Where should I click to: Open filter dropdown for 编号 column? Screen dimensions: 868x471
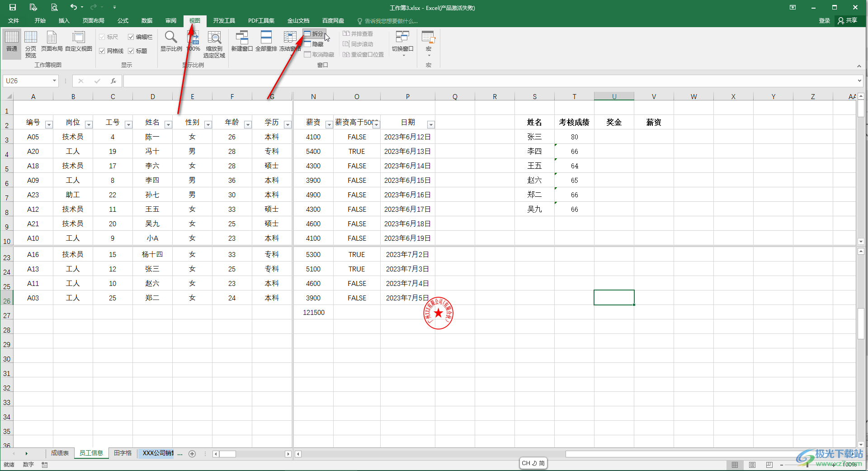point(49,124)
